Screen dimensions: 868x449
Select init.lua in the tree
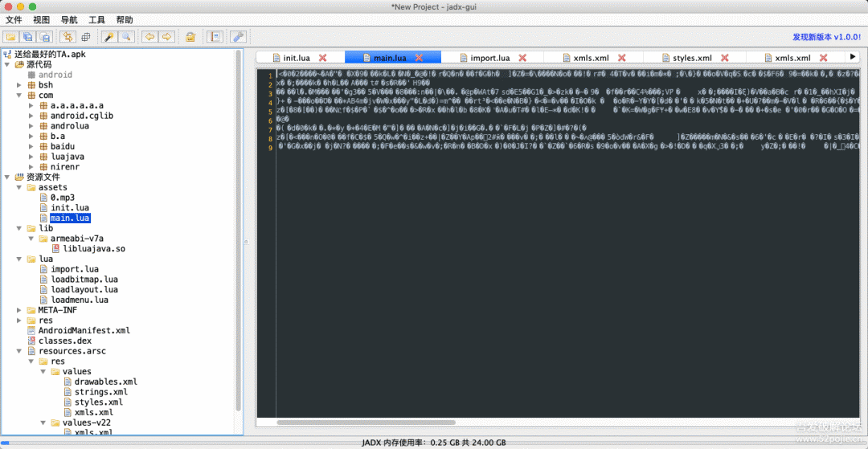click(x=70, y=208)
